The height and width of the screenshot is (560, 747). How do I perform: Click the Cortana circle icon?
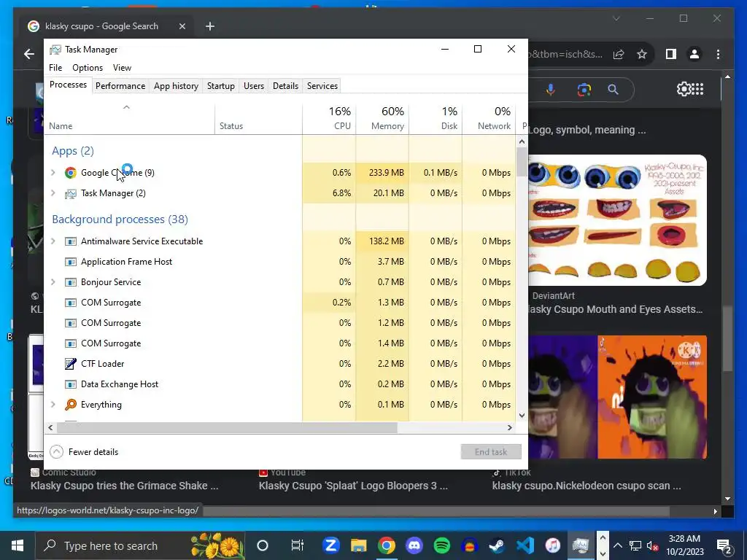pos(263,545)
